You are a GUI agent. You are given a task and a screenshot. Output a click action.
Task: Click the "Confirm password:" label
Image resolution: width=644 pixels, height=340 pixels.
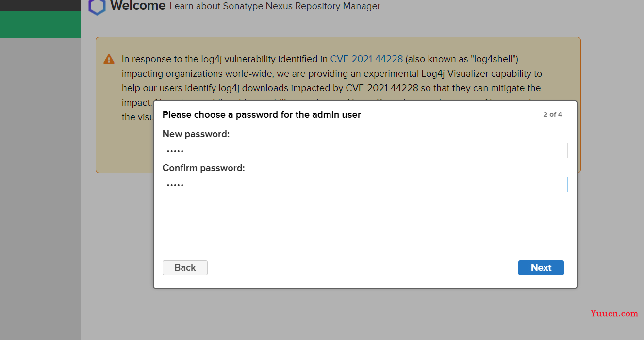pyautogui.click(x=204, y=168)
